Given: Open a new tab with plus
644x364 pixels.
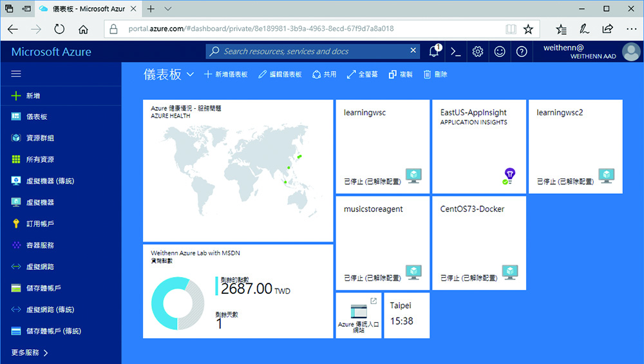Looking at the screenshot, I should click(x=151, y=8).
